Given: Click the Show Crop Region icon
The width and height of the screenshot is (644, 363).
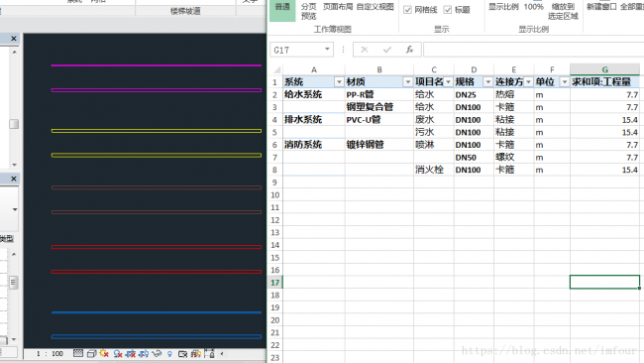Looking at the screenshot, I should (144, 353).
